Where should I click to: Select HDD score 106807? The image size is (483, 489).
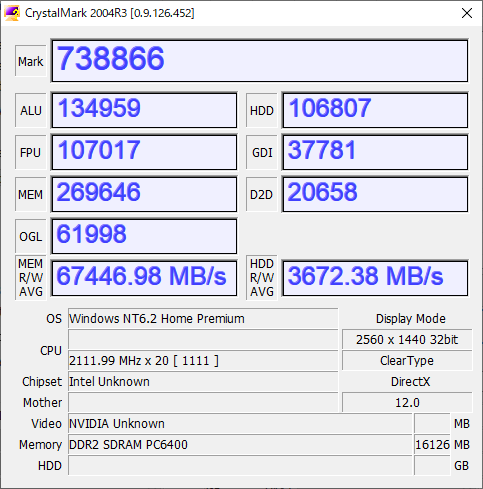[375, 110]
